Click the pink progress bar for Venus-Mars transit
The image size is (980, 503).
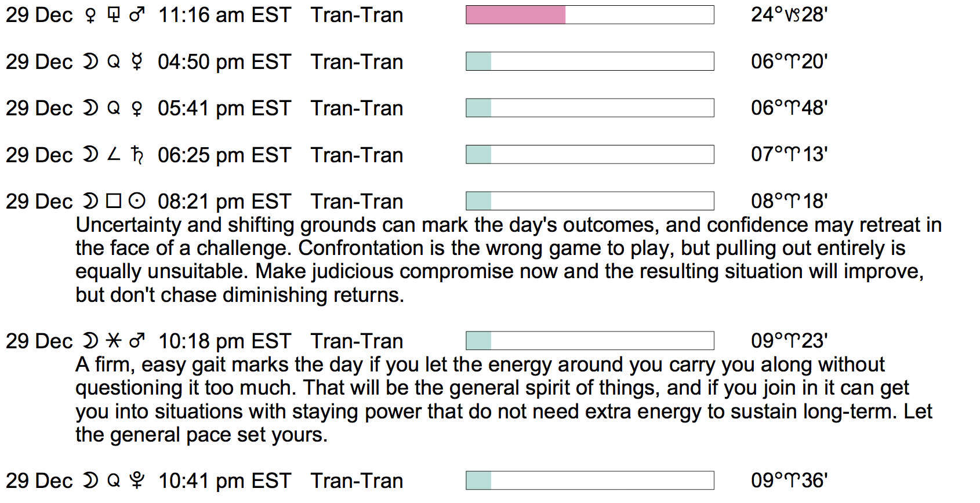516,15
